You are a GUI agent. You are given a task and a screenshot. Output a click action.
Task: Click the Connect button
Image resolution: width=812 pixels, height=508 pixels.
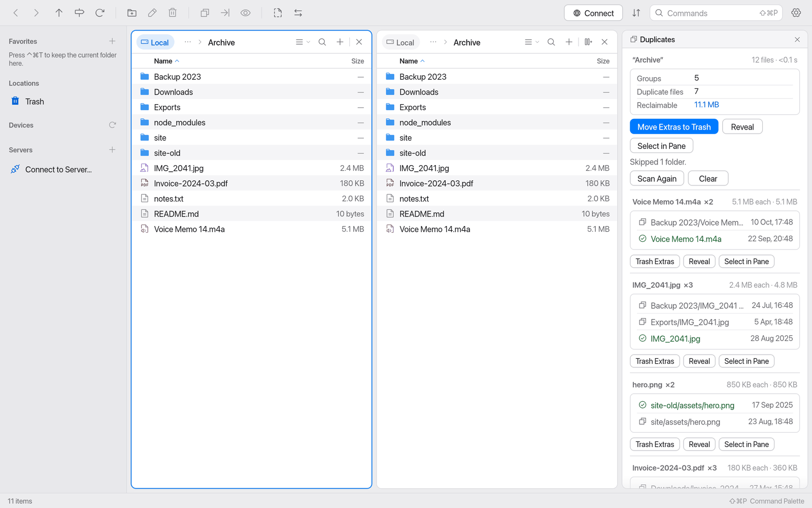pos(593,13)
